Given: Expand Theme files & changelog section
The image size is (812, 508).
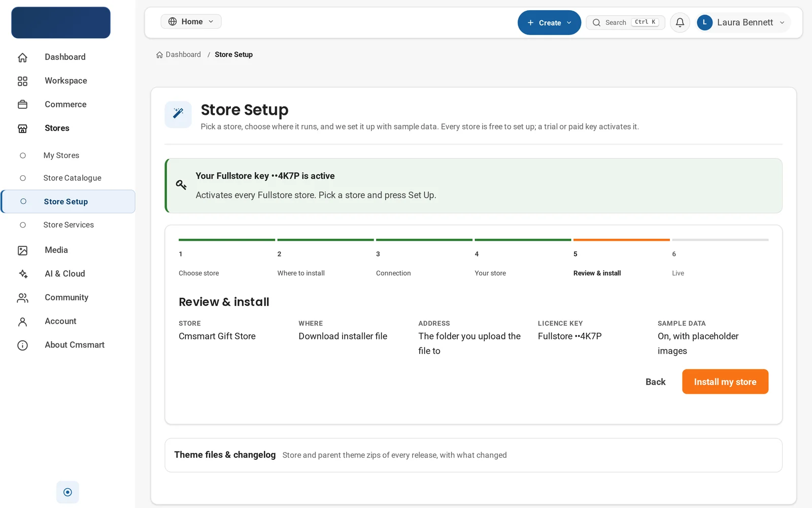Looking at the screenshot, I should tap(473, 455).
